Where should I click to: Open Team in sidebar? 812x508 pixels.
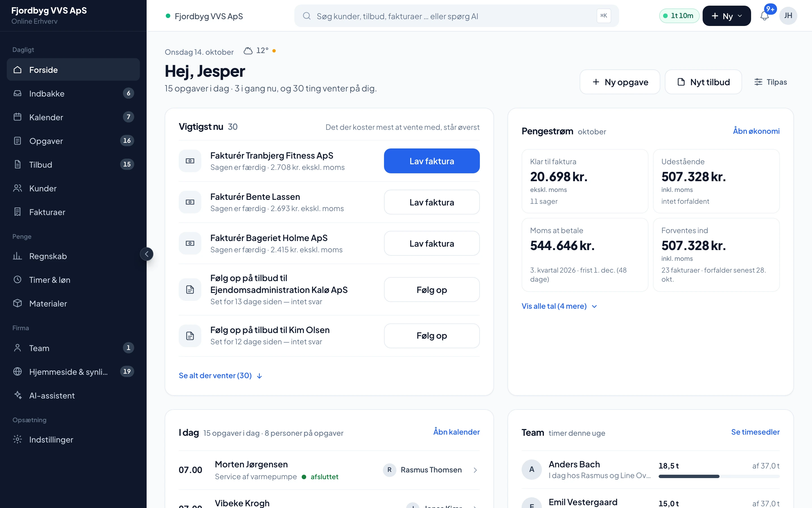pos(73,348)
